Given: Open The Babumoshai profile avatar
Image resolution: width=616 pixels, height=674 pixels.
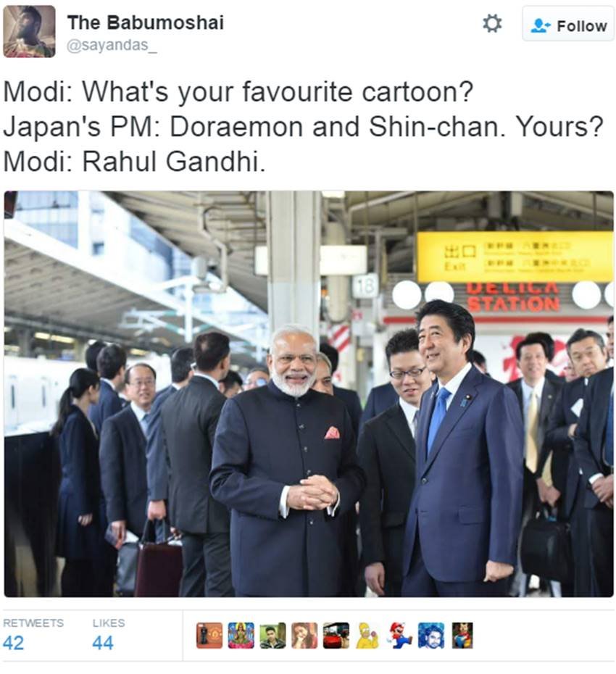Looking at the screenshot, I should pos(29,31).
